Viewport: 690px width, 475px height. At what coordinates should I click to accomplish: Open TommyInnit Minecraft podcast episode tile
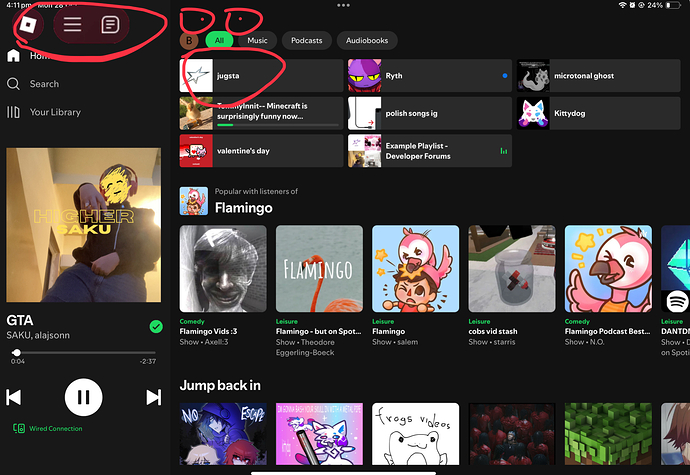(x=261, y=113)
